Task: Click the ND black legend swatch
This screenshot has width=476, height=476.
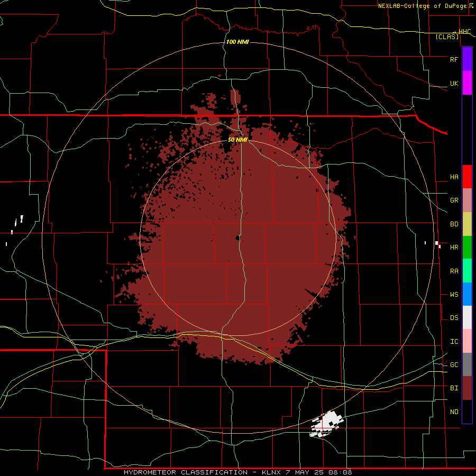Action: pyautogui.click(x=467, y=411)
